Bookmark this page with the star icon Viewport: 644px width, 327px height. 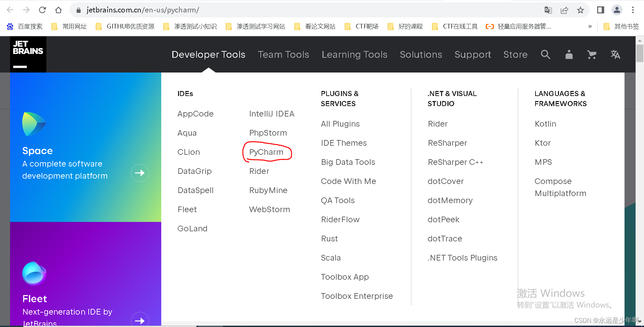tap(581, 10)
